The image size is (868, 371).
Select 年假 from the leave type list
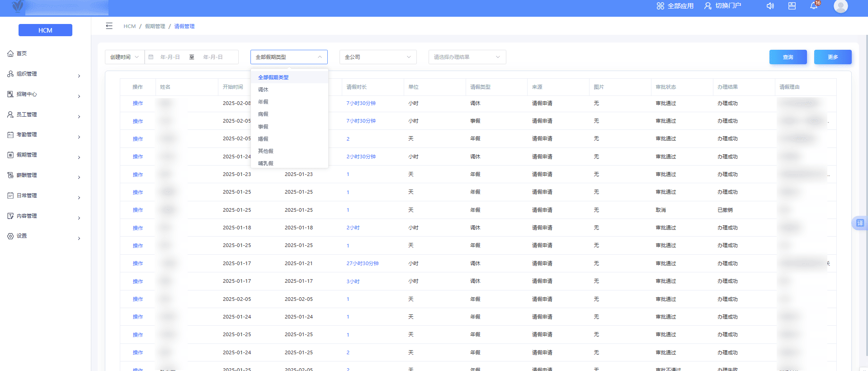[x=263, y=102]
